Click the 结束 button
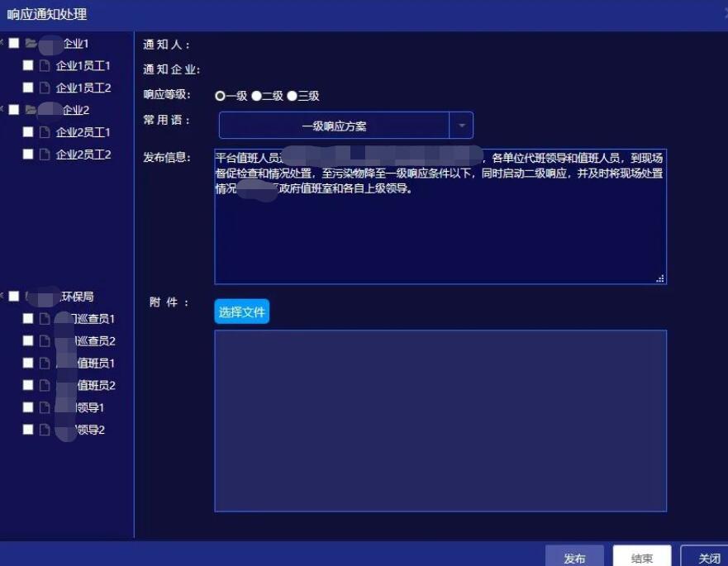The height and width of the screenshot is (566, 728). [640, 558]
